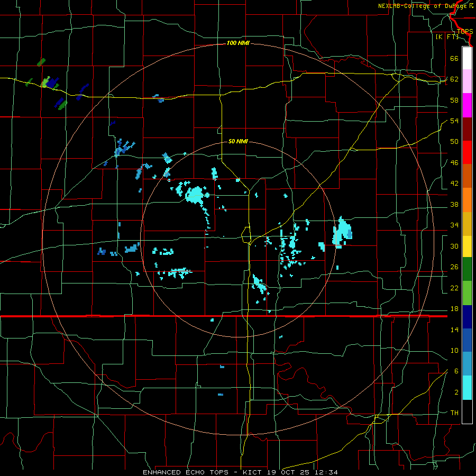Click the 14 value on the legend scale
The image size is (476, 476).
pos(454,329)
